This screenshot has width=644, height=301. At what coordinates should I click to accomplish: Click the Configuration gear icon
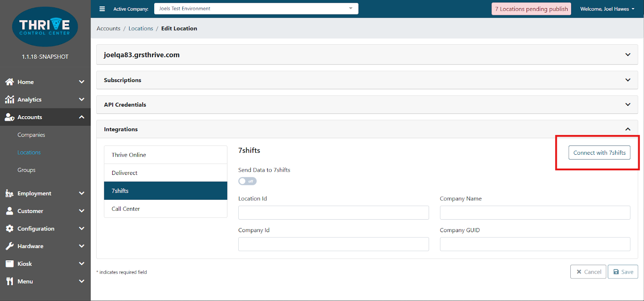coord(10,228)
